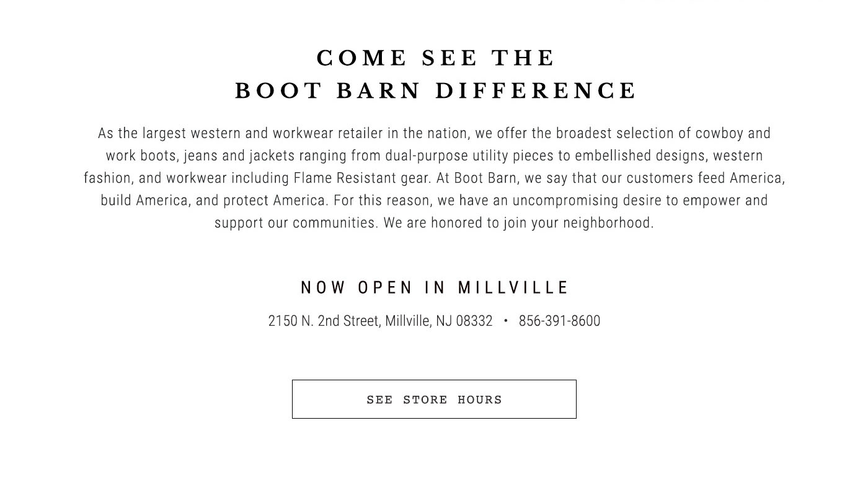Image resolution: width=868 pixels, height=480 pixels.
Task: Click the paragraph line starting 'As the largest'
Action: point(434,133)
